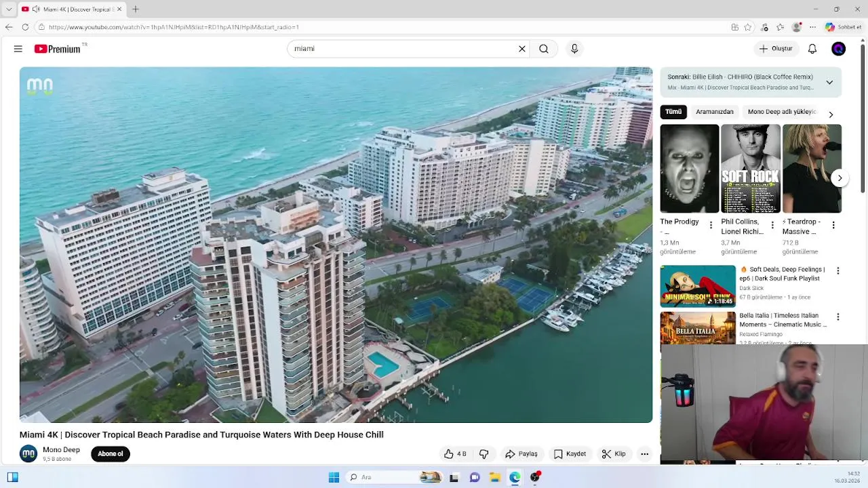Open options for Teardrop video
Image resolution: width=868 pixels, height=488 pixels.
[833, 225]
